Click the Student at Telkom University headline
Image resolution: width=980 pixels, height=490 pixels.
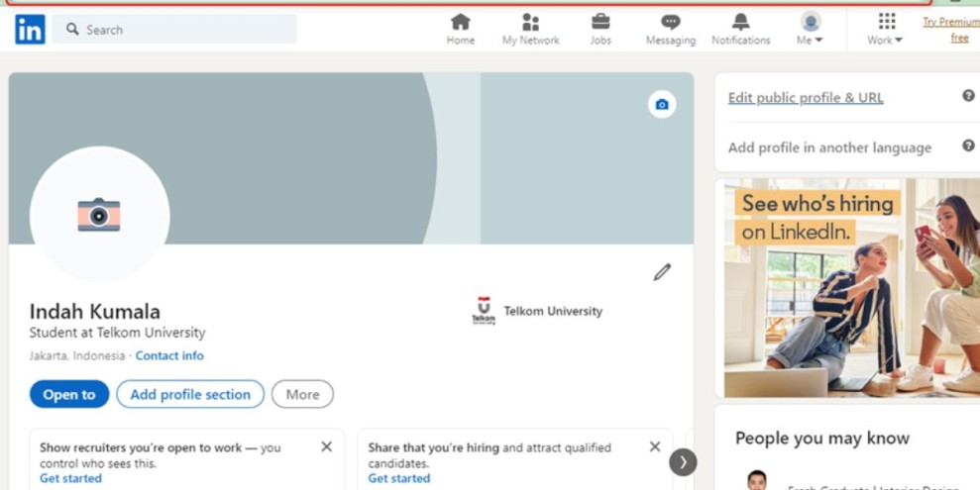coord(117,333)
